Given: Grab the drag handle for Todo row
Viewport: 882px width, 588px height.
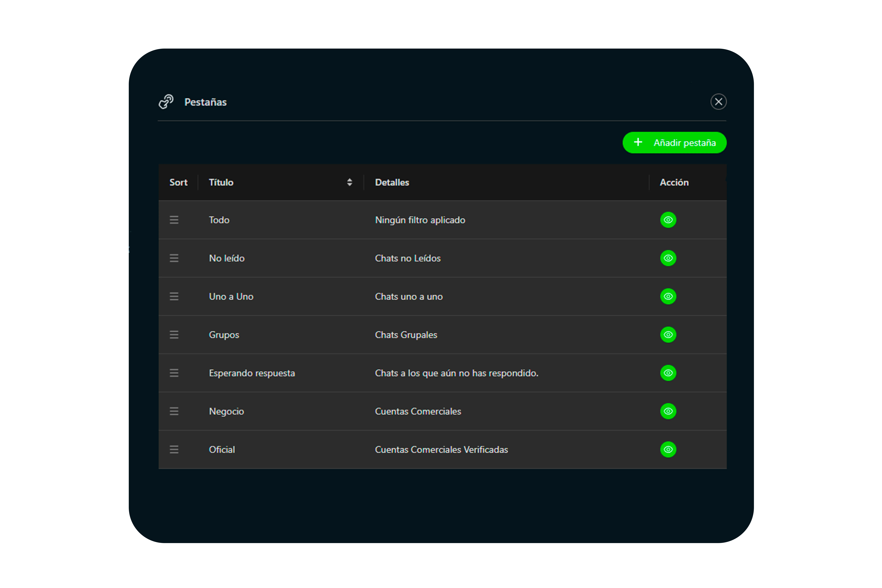Looking at the screenshot, I should [x=174, y=220].
